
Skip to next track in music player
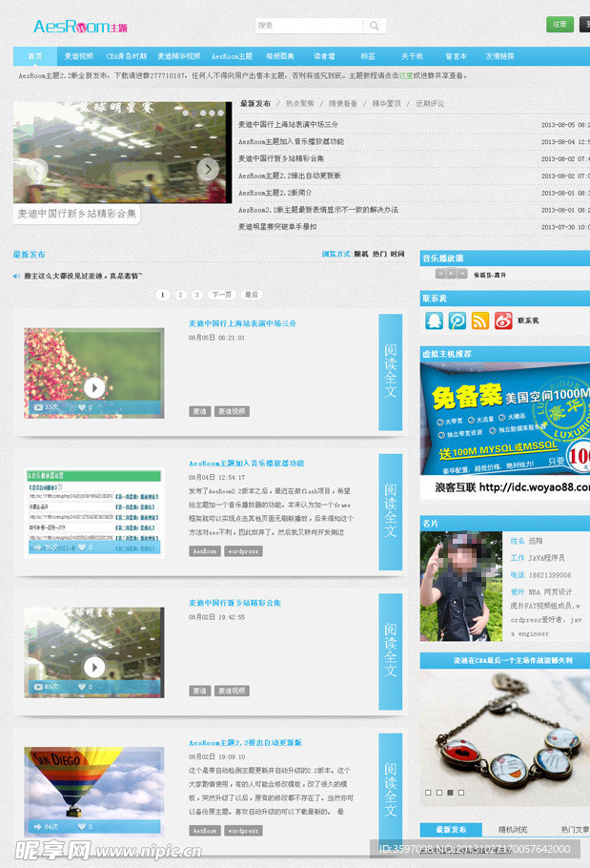click(462, 274)
